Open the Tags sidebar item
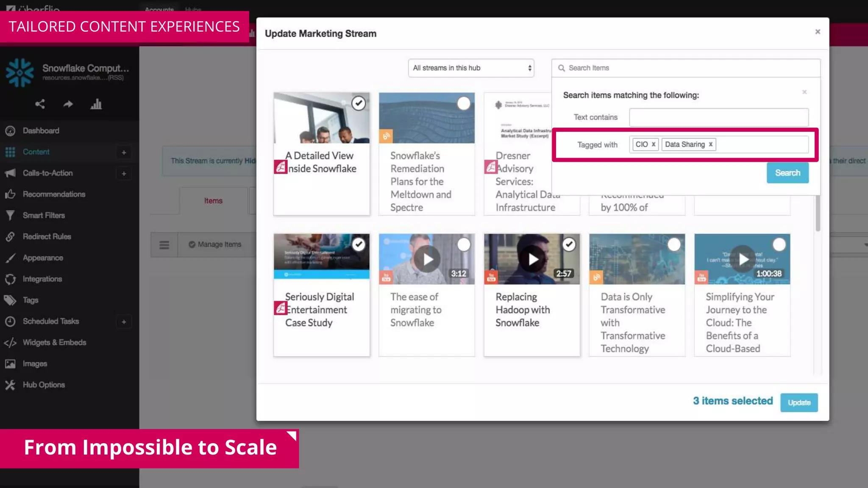 [x=31, y=300]
